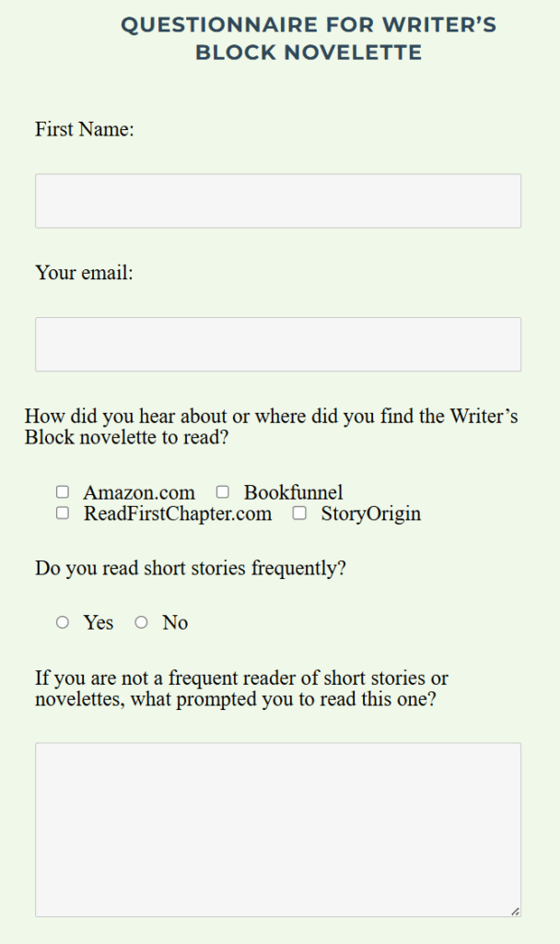Tick the Bookfunnel checkbox
560x944 pixels.
(222, 492)
